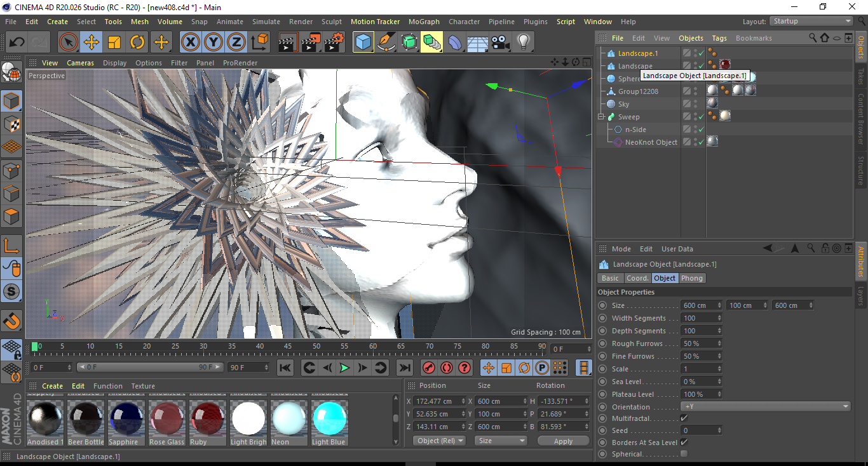Go to end of animation
The image size is (868, 466).
click(x=404, y=368)
